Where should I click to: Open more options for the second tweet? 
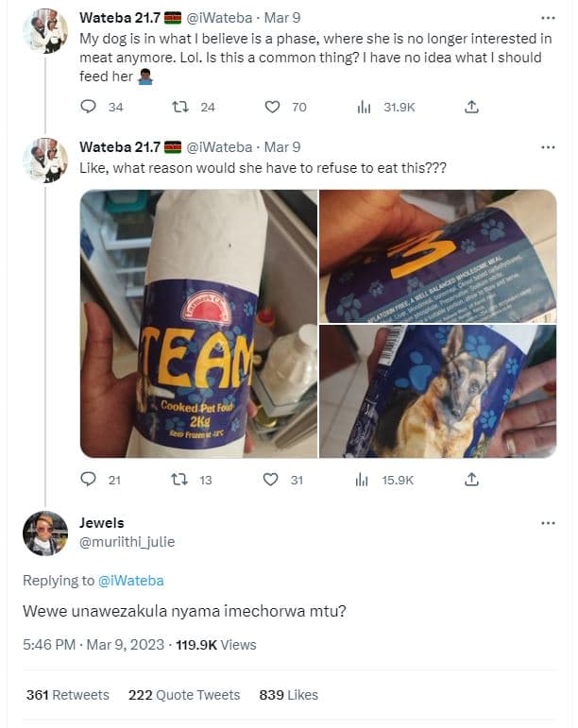click(x=548, y=147)
